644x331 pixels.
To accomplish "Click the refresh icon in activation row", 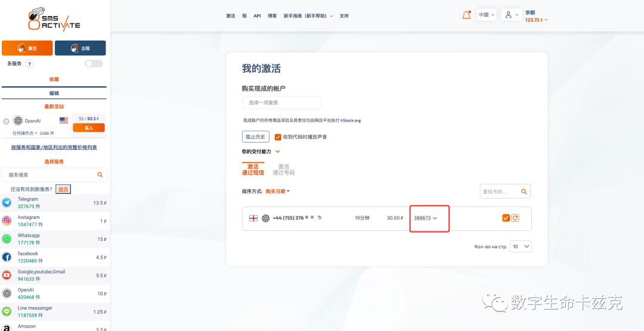I will 515,218.
